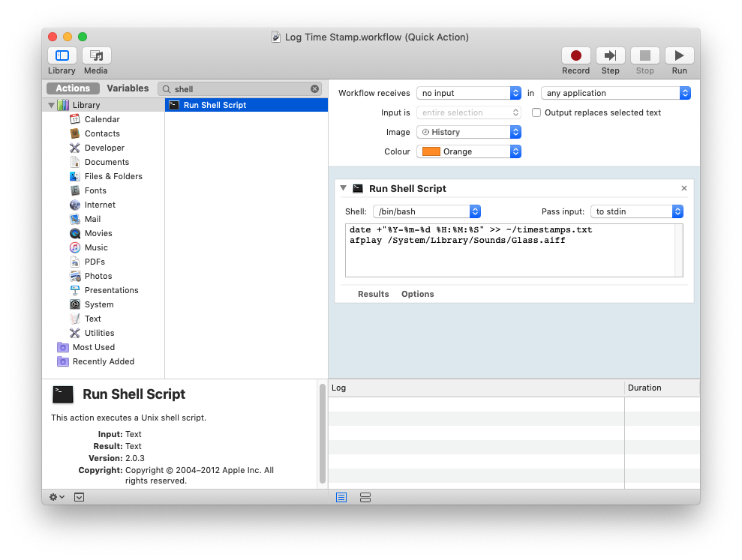Enable Output replaces selected text
Screen dimensions: 742x560
(536, 112)
